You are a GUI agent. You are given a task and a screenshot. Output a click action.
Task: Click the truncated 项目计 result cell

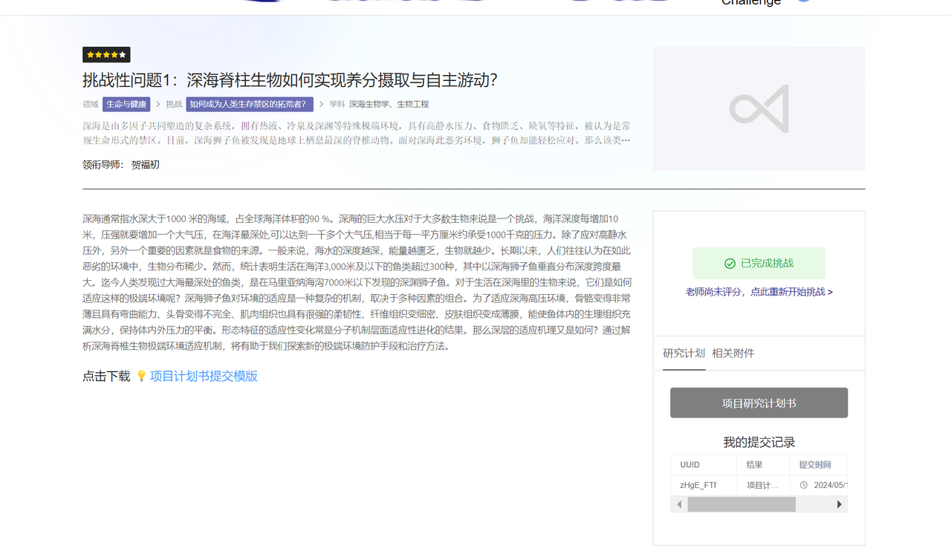[x=763, y=485]
